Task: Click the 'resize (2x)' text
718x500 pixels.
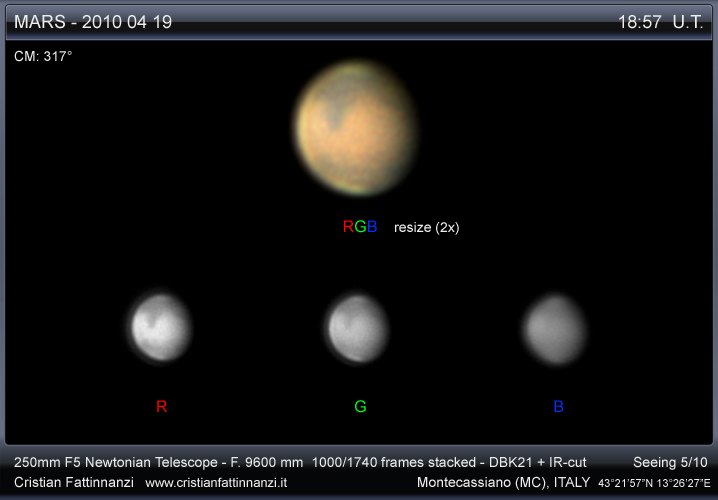Action: 426,227
